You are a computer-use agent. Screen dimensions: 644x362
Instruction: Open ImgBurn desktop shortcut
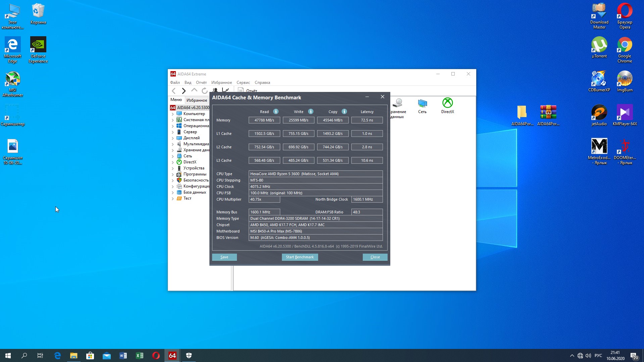[x=625, y=82]
